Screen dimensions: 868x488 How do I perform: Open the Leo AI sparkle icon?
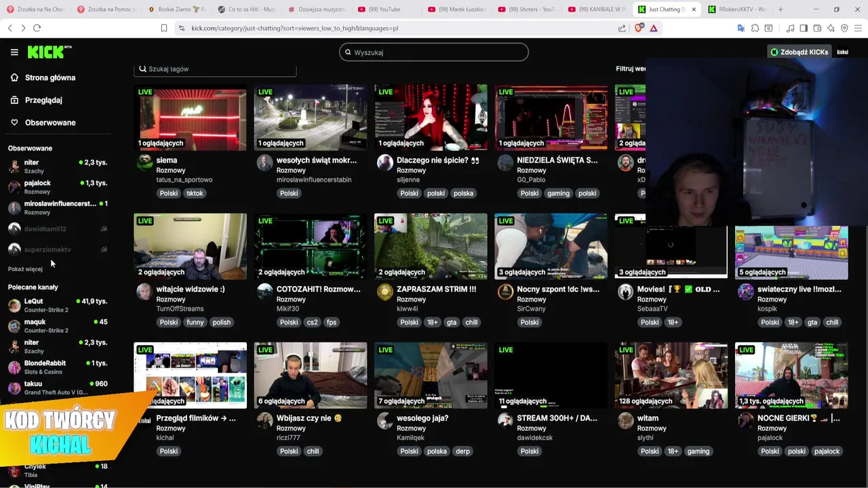tap(831, 28)
